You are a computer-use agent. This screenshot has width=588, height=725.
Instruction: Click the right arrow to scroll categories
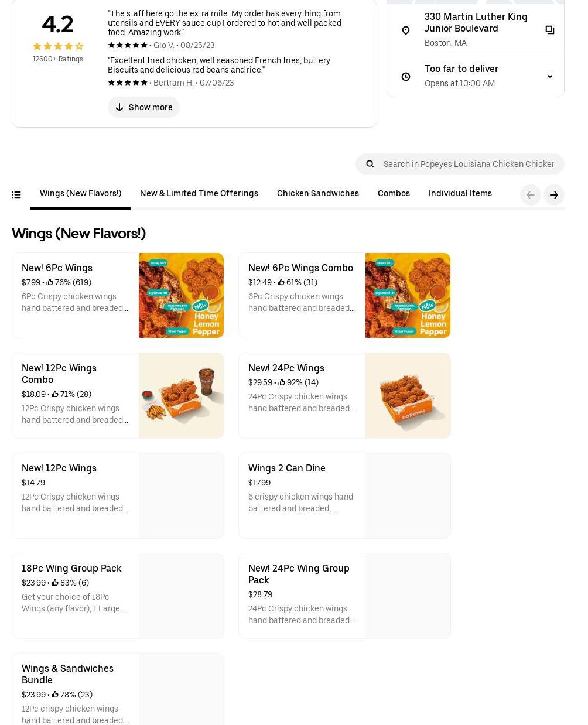pos(553,195)
